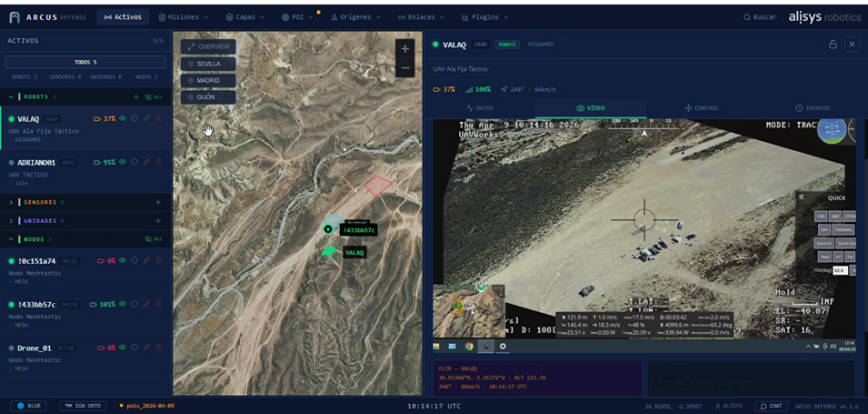Open the Orígenes dropdown menu
The width and height of the screenshot is (868, 414).
click(356, 17)
